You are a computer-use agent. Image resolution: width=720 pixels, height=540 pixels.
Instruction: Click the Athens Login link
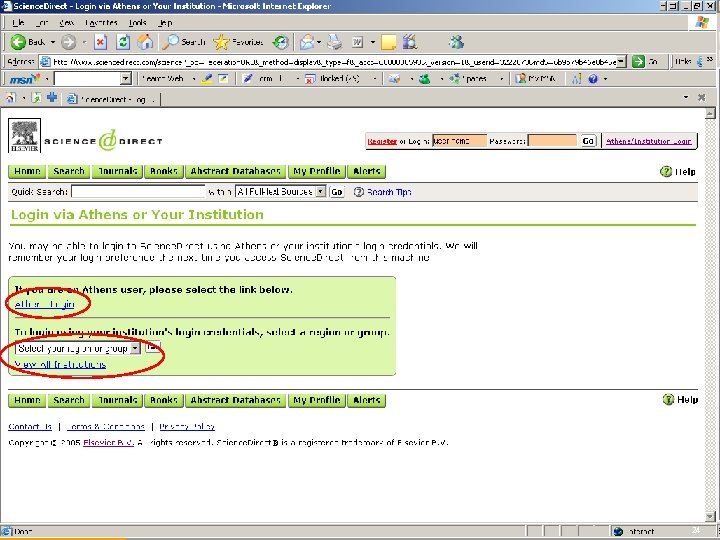pos(45,304)
